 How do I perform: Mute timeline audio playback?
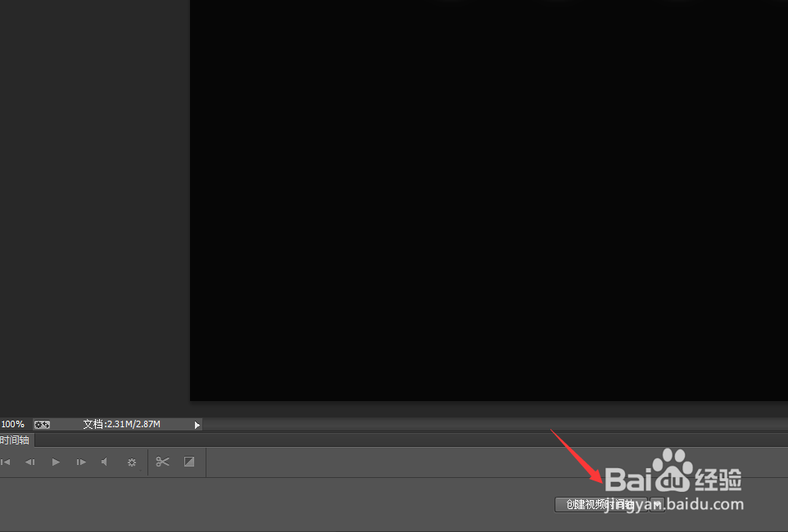105,462
